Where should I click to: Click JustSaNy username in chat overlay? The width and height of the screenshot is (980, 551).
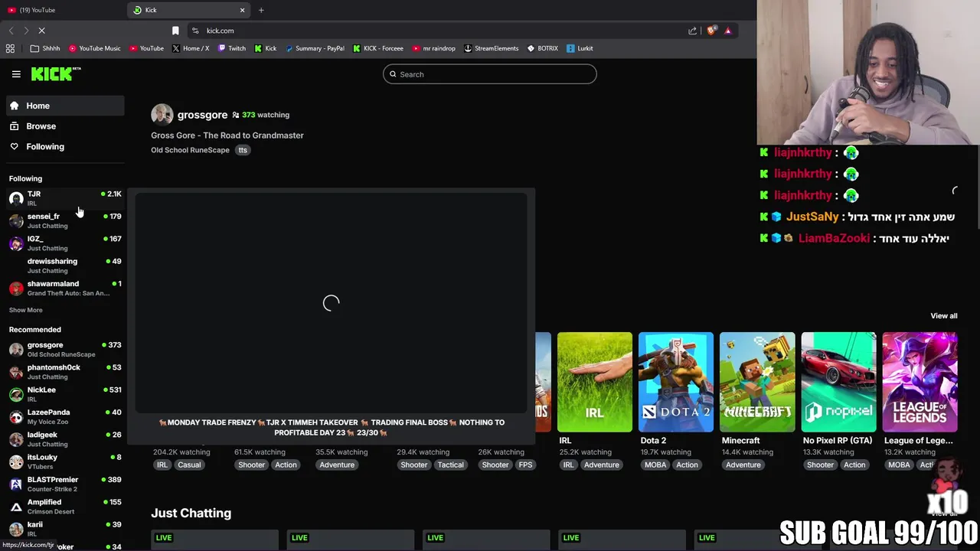tap(812, 217)
